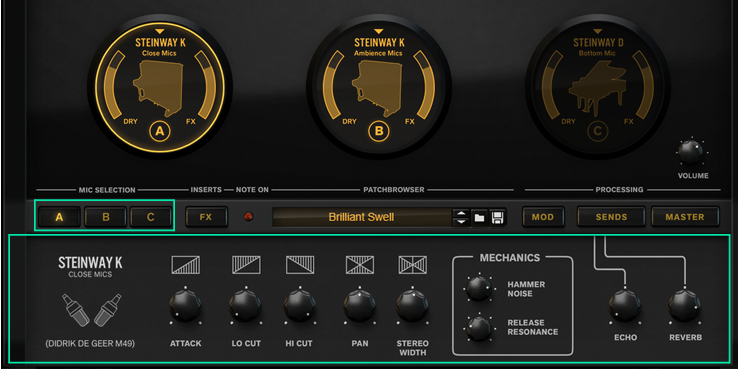Click layer B FX level meter

(425, 84)
